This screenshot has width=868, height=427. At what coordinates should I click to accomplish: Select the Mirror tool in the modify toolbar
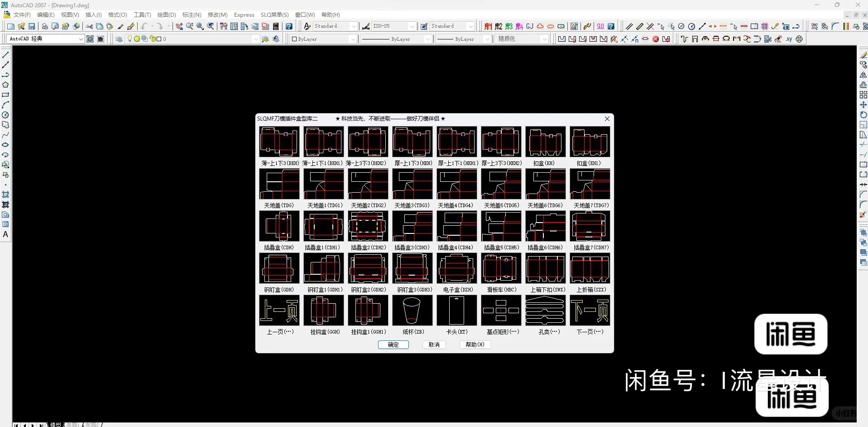(x=863, y=75)
